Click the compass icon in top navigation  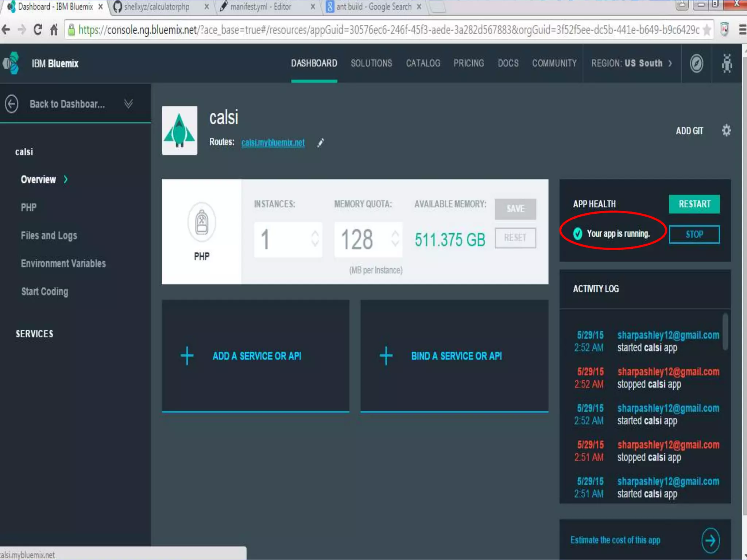696,63
